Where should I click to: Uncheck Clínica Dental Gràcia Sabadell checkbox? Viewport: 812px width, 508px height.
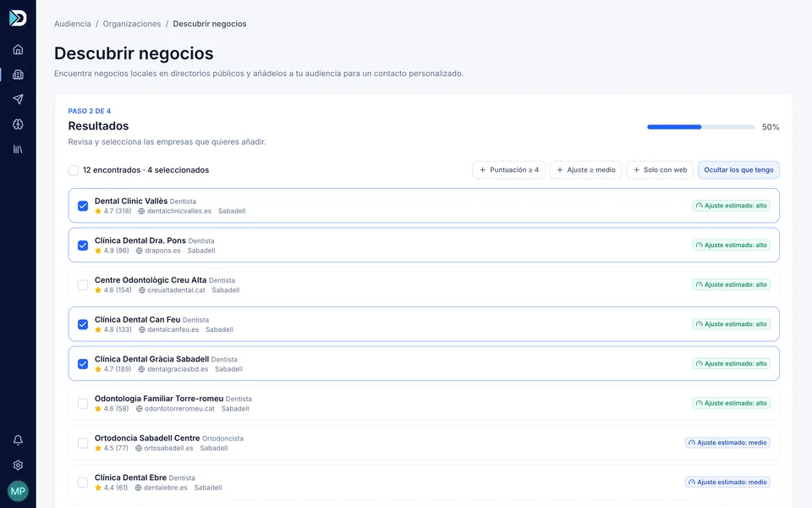tap(83, 364)
